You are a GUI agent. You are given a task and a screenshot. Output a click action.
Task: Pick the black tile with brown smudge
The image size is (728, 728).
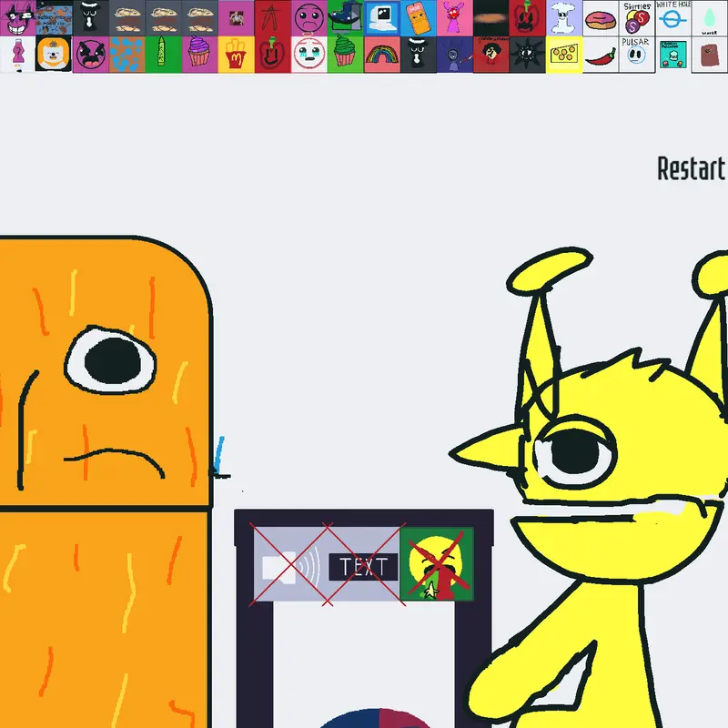click(491, 18)
